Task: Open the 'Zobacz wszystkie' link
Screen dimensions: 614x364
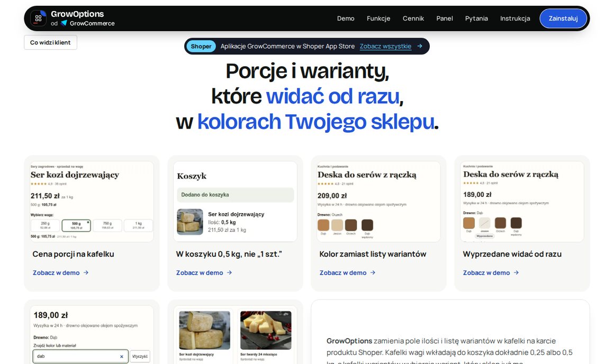Action: click(385, 46)
